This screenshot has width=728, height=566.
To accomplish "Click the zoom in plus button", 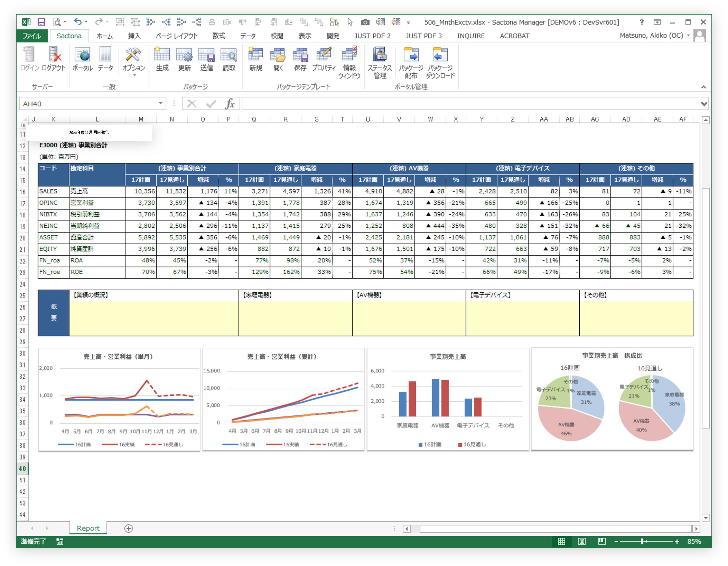I will [x=677, y=542].
